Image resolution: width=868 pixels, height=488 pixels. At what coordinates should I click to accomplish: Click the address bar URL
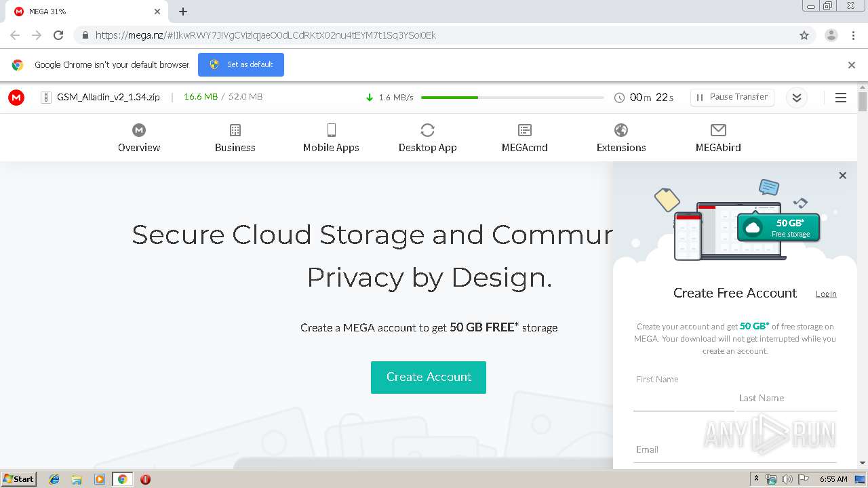(x=265, y=35)
